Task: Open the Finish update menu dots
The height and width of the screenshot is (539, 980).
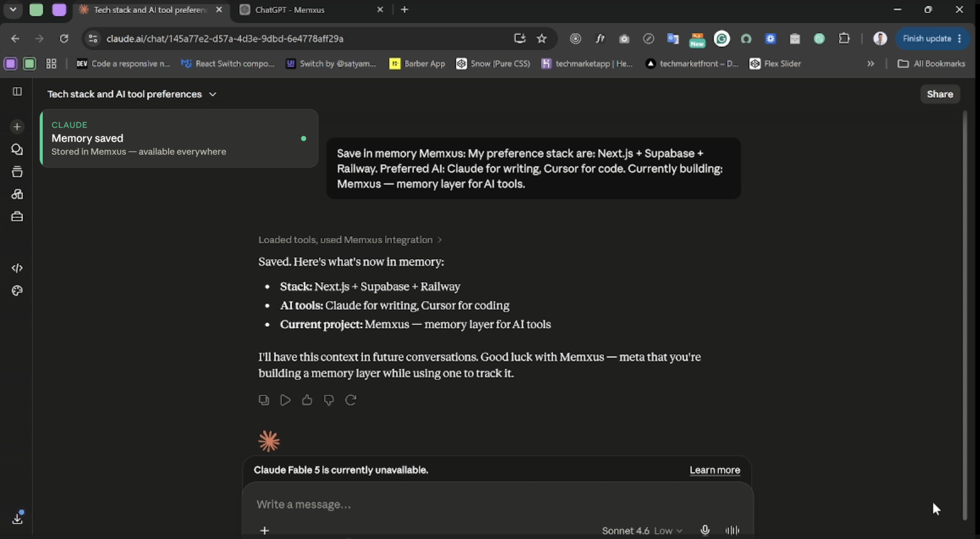Action: pyautogui.click(x=960, y=38)
